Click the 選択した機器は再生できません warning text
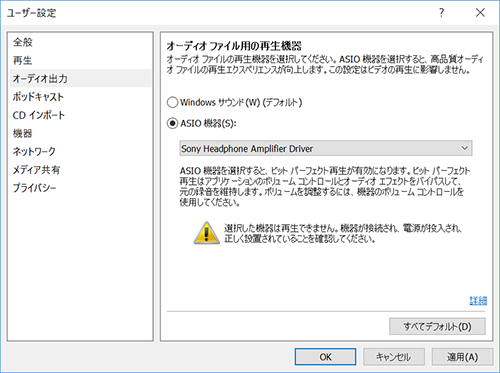Image resolution: width=500 pixels, height=373 pixels. 343,233
